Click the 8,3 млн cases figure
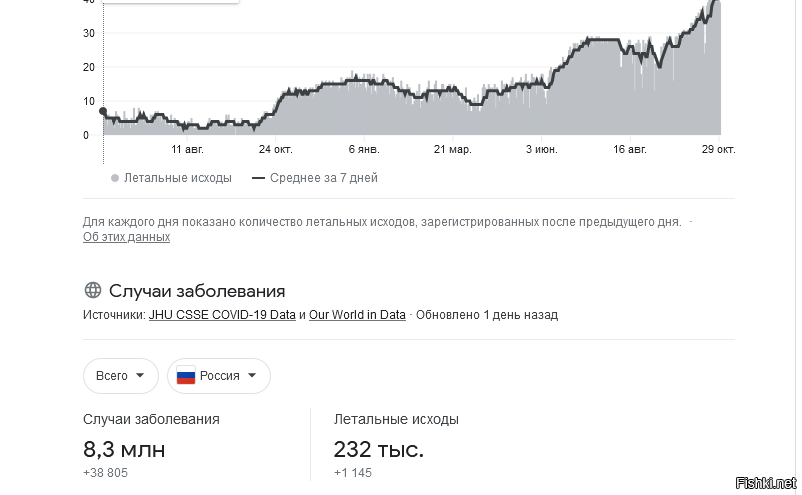 pos(124,449)
